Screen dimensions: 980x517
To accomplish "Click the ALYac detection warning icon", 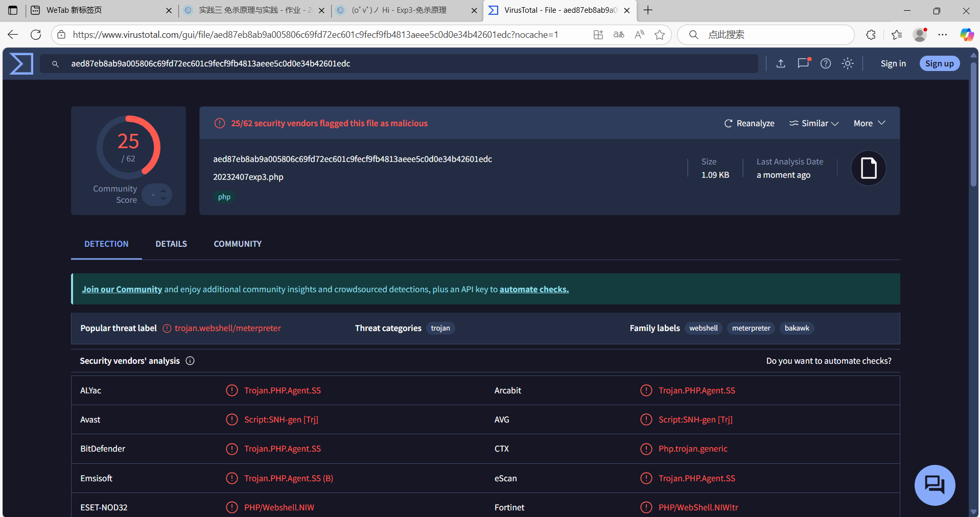I will tap(232, 390).
